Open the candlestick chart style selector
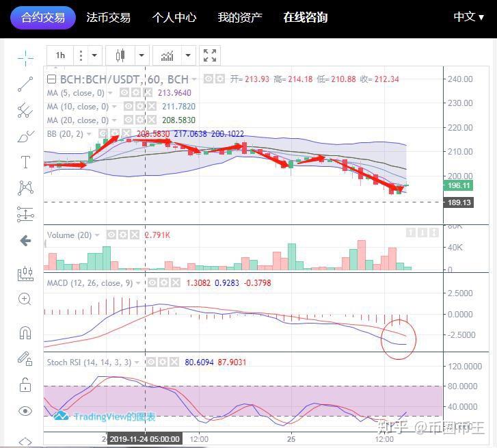Image resolution: width=497 pixels, height=448 pixels. (121, 55)
